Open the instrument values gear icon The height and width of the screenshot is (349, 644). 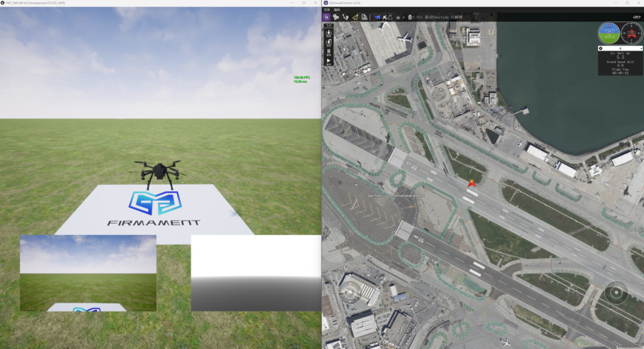point(600,48)
